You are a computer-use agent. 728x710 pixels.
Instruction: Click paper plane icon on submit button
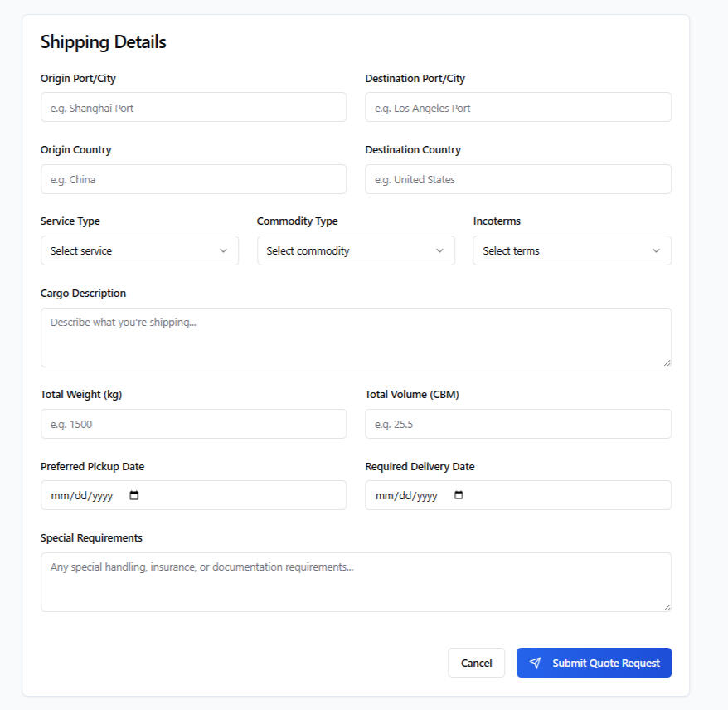pyautogui.click(x=536, y=663)
